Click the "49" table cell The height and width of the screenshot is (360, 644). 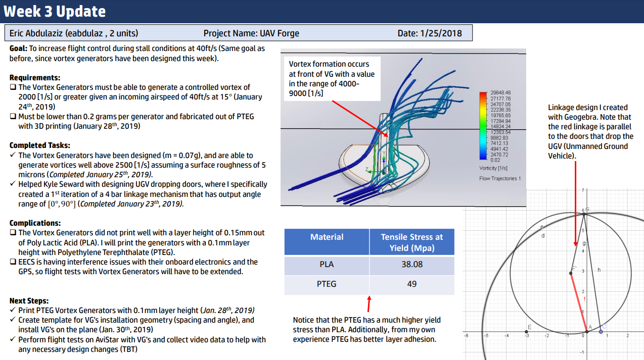(x=412, y=284)
